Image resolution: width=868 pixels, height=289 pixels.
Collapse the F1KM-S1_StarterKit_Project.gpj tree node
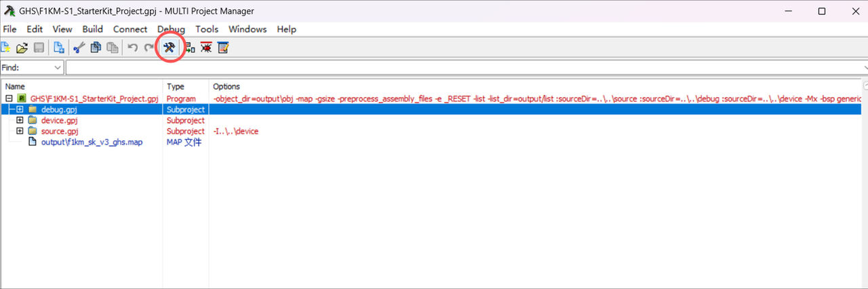(9, 98)
